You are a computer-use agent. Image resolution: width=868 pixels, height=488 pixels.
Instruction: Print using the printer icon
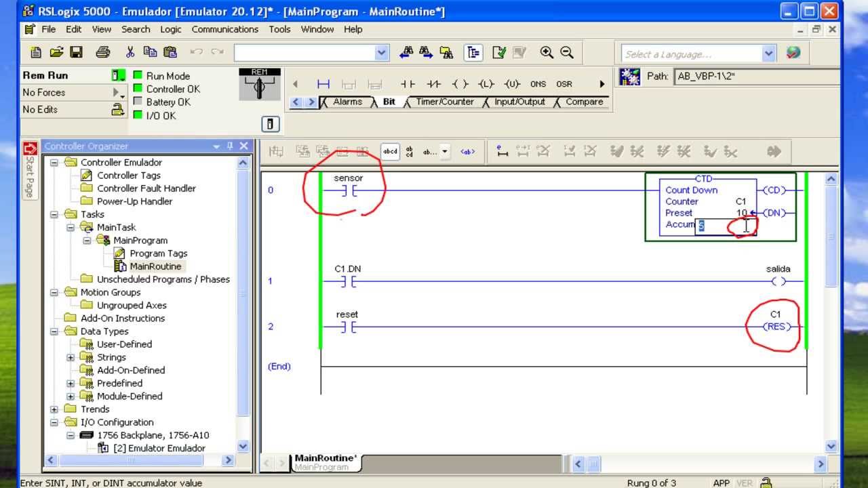[102, 52]
